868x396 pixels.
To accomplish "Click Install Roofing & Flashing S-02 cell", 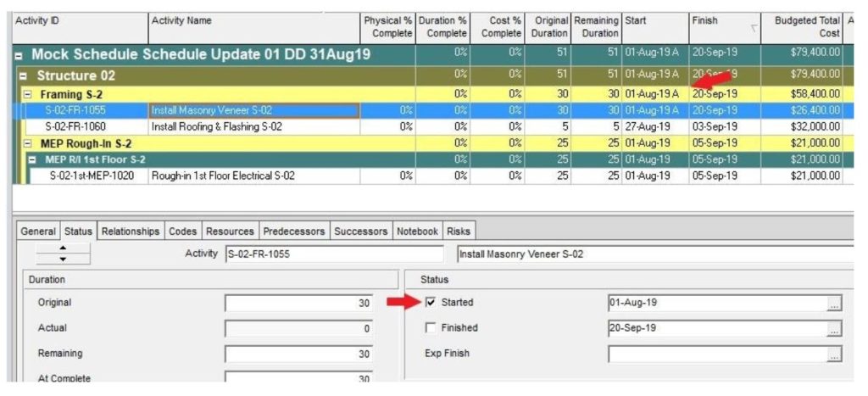I will 254,127.
